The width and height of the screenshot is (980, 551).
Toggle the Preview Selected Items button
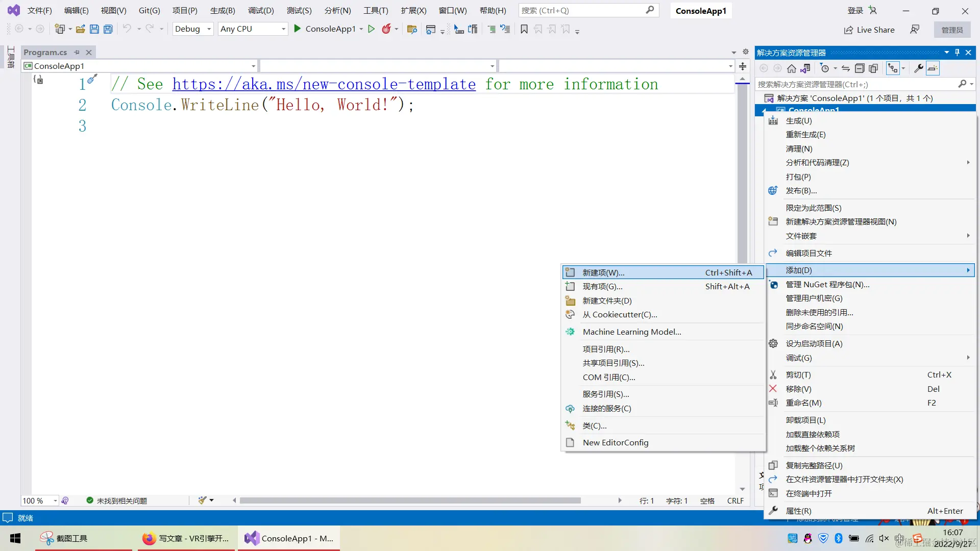point(933,68)
